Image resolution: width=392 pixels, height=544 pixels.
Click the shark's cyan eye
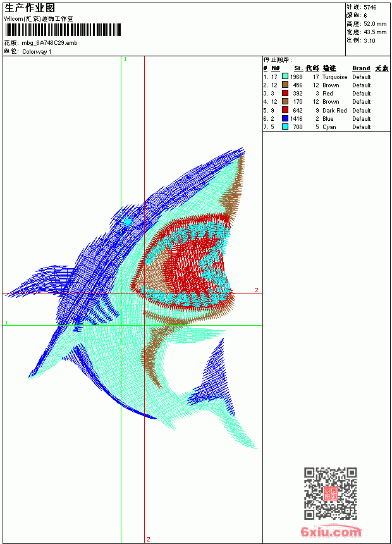tap(128, 221)
